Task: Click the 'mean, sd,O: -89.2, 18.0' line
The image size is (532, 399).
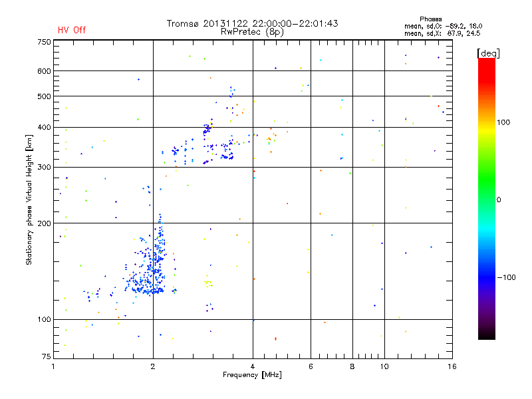Action: [x=443, y=27]
